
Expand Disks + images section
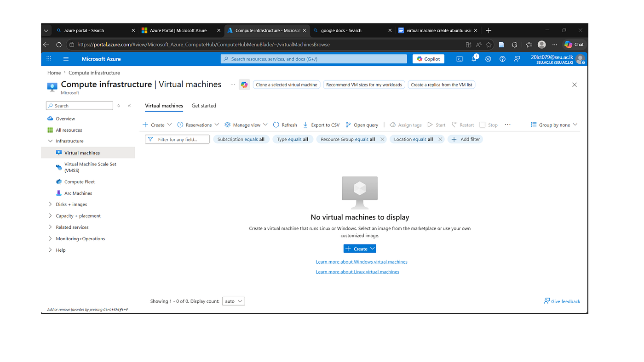point(71,204)
